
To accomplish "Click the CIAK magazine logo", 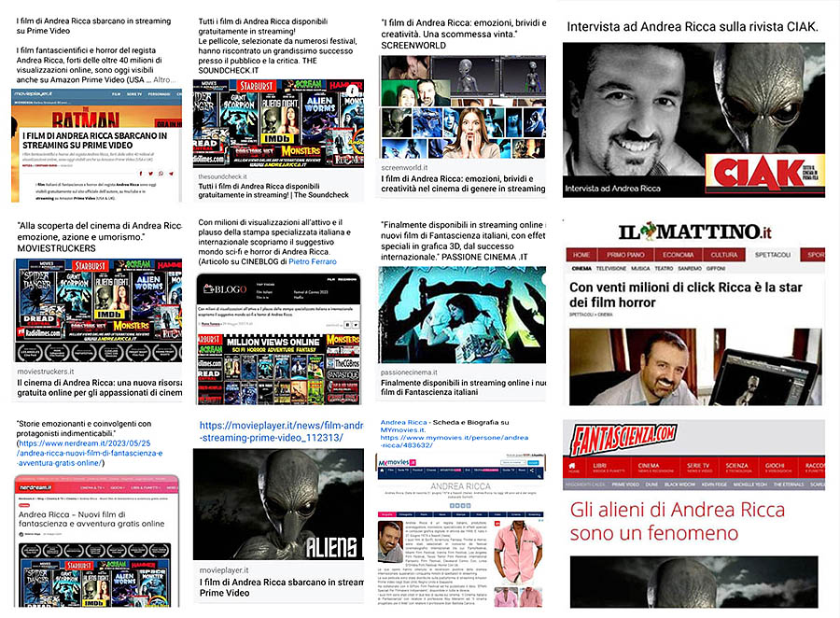I will pyautogui.click(x=766, y=173).
